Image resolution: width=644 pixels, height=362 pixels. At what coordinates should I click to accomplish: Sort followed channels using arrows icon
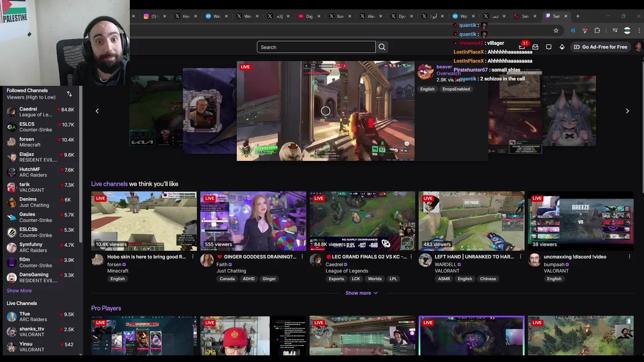[69, 94]
